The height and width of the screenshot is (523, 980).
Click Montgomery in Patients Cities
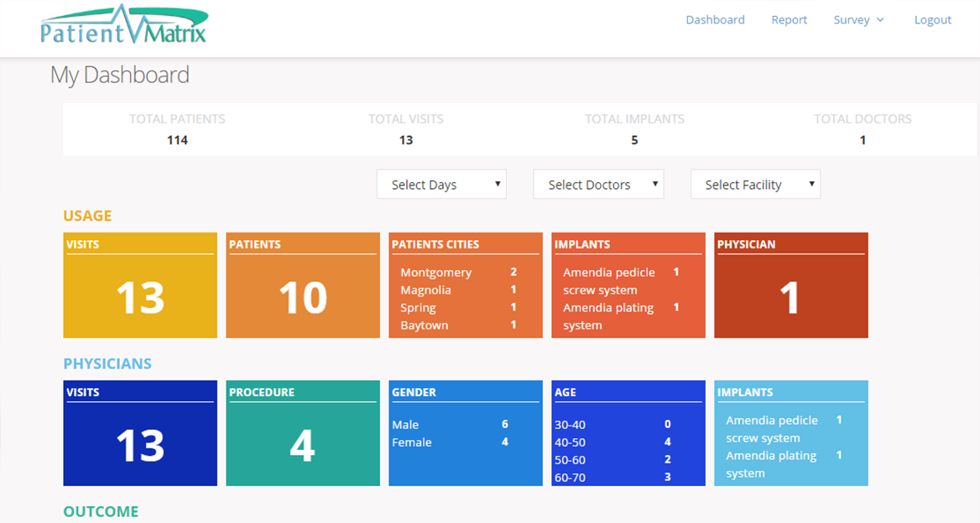[435, 272]
